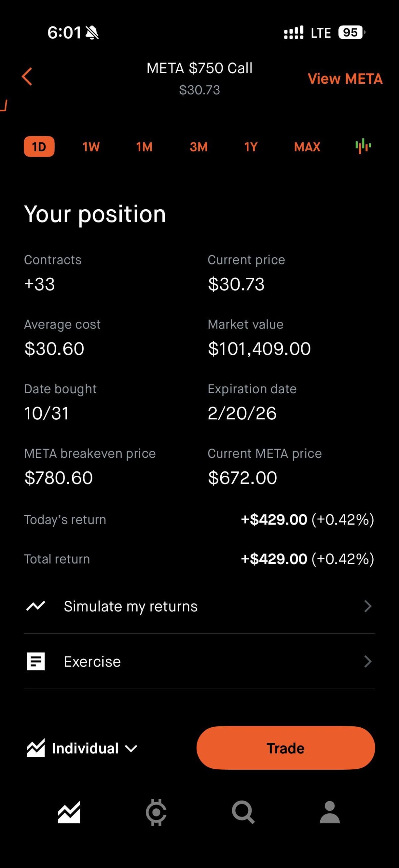Select the 3M range tab
399x868 pixels.
199,147
